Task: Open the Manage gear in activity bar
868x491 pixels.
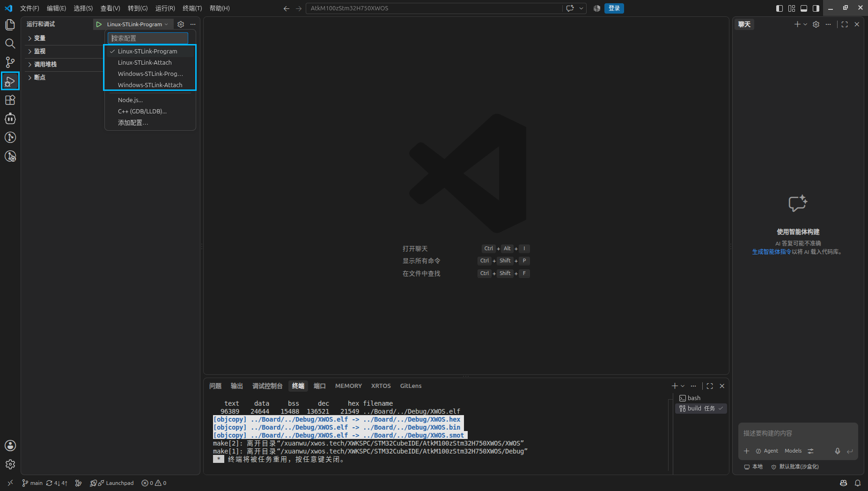Action: click(10, 464)
